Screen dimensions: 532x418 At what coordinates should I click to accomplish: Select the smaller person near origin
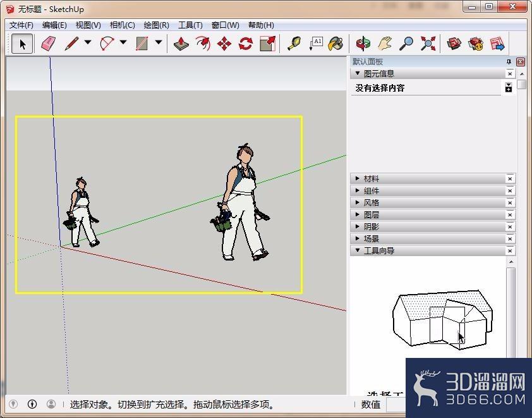82,212
